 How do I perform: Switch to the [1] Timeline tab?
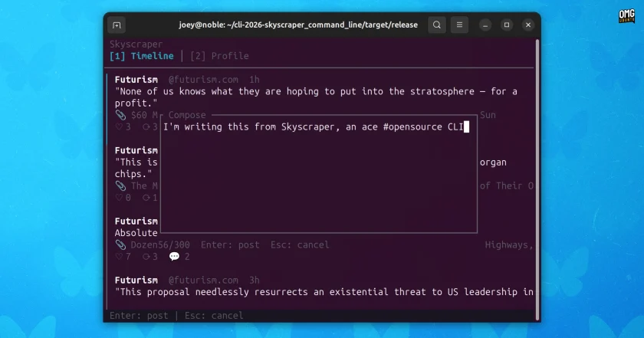click(x=142, y=56)
